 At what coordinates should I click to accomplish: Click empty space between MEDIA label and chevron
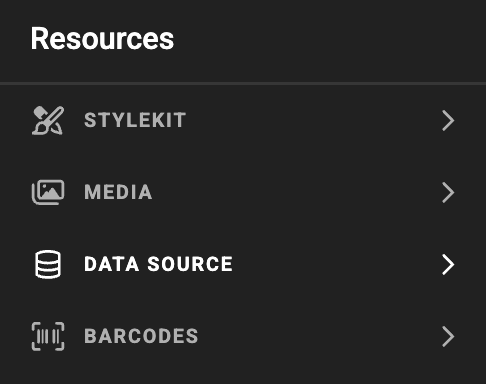[297, 192]
